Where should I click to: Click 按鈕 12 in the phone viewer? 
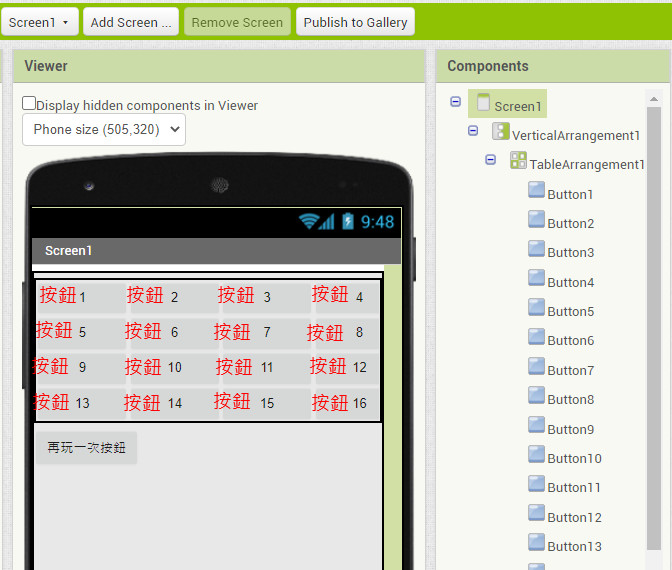(x=345, y=367)
